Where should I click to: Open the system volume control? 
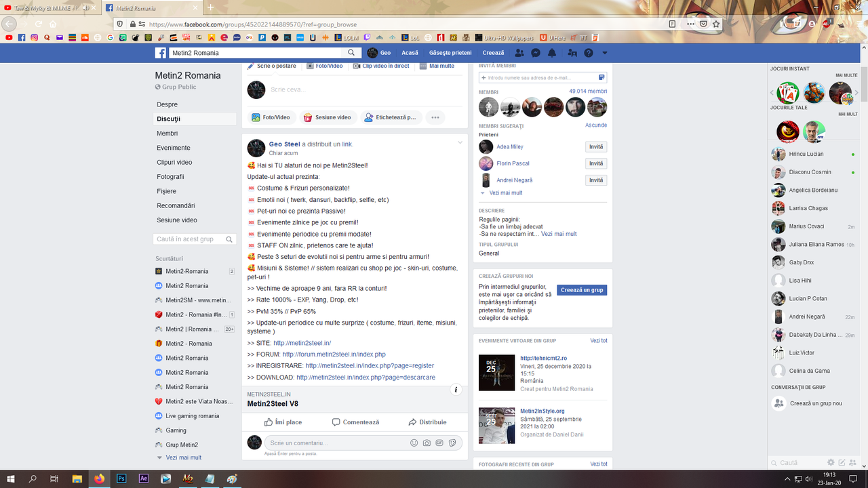[808, 479]
